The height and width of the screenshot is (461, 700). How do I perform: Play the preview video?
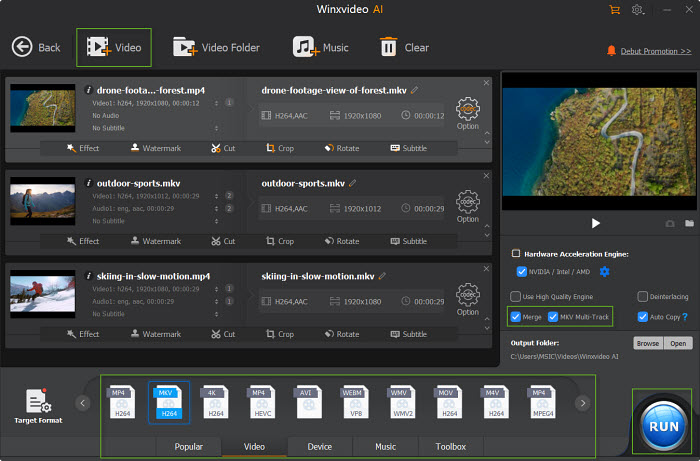pos(596,223)
